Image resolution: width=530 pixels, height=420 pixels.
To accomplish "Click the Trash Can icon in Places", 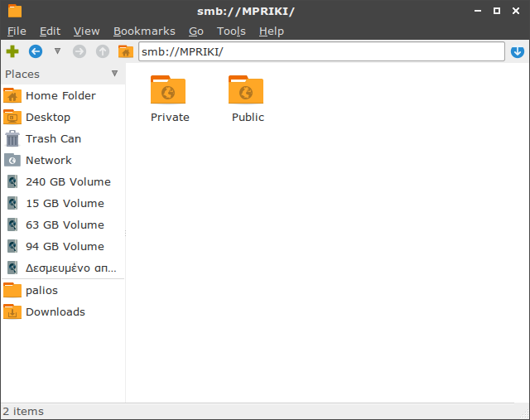I will click(x=12, y=138).
